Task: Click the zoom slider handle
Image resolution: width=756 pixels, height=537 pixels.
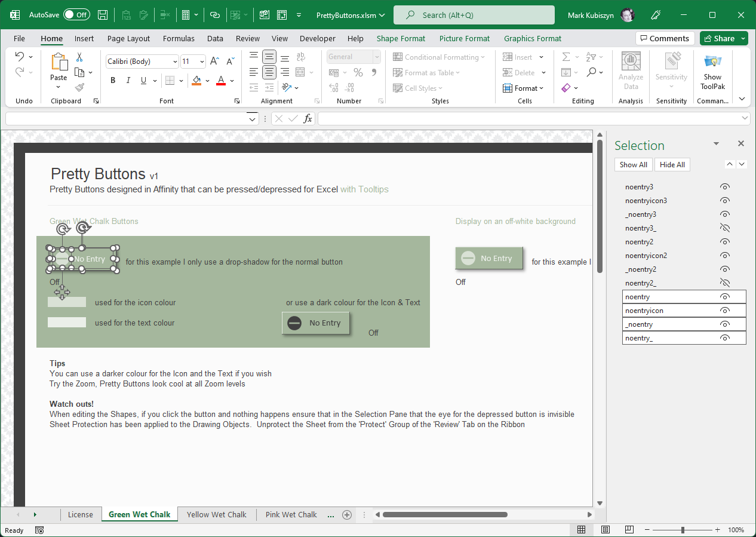Action: [683, 530]
